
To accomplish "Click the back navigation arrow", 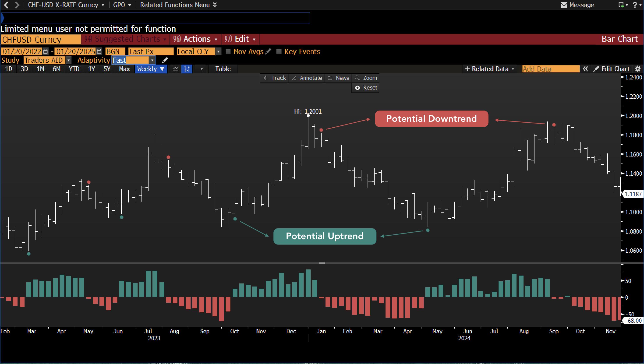I will (6, 5).
